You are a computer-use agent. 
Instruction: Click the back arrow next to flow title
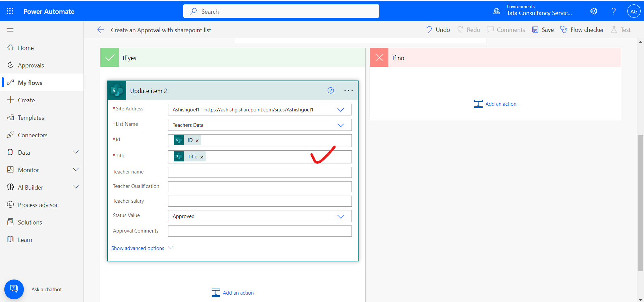101,30
